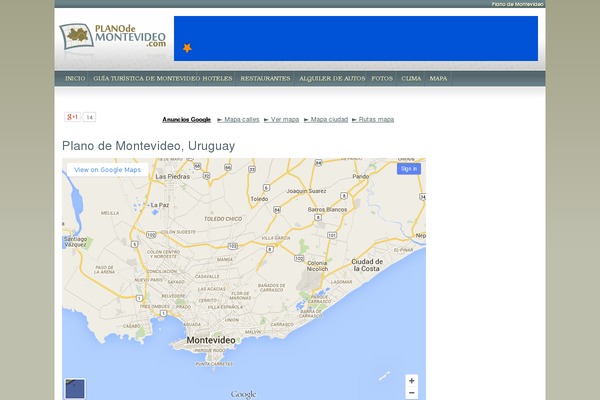Open the Mapa ciudad ad link
The image size is (600, 400).
(x=326, y=119)
